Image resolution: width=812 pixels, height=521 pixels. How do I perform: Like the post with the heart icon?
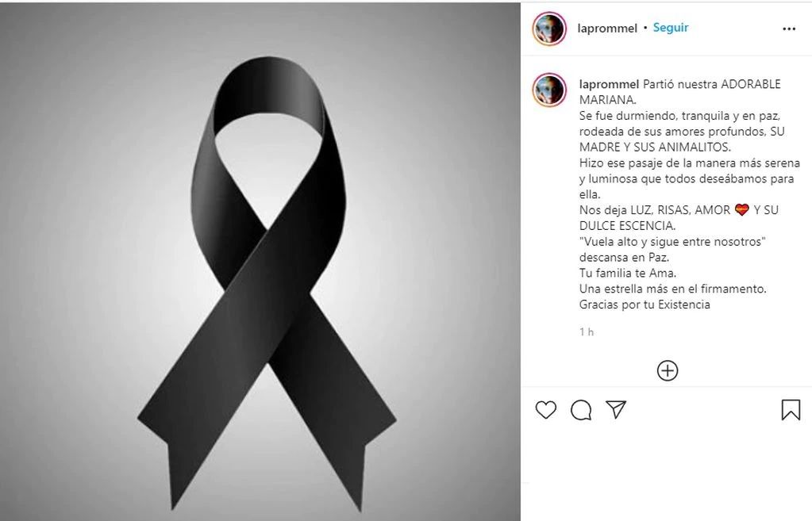(545, 410)
